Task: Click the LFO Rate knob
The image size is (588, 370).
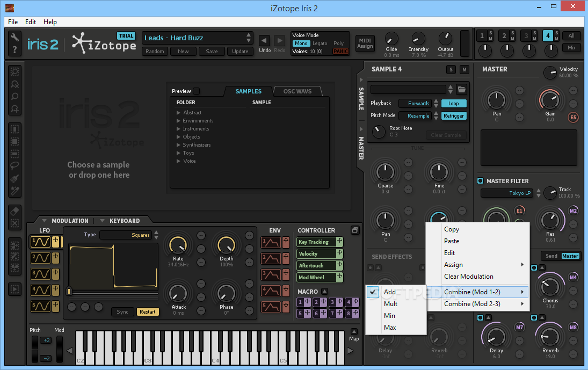Action: point(178,245)
